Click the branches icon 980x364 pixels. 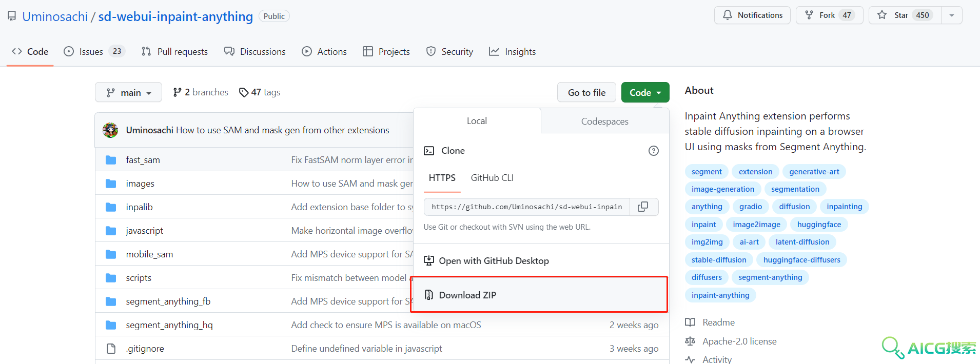click(x=178, y=92)
